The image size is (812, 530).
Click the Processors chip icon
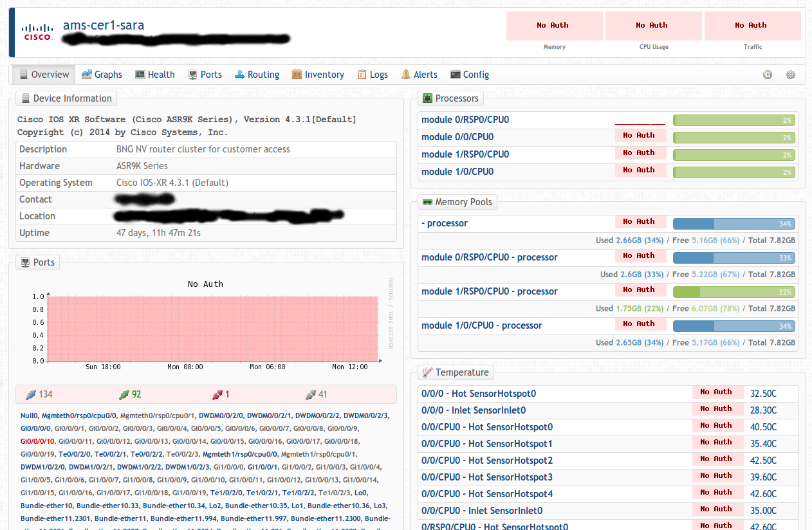tap(427, 98)
